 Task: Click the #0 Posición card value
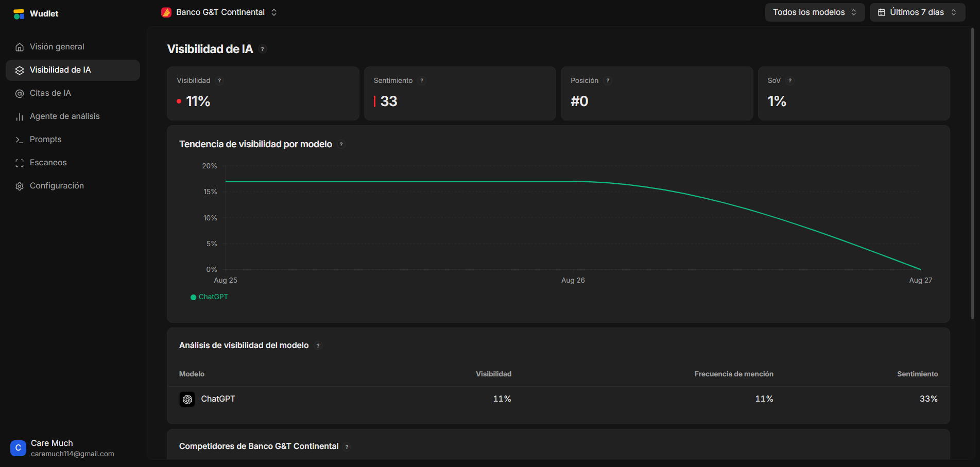coord(579,101)
